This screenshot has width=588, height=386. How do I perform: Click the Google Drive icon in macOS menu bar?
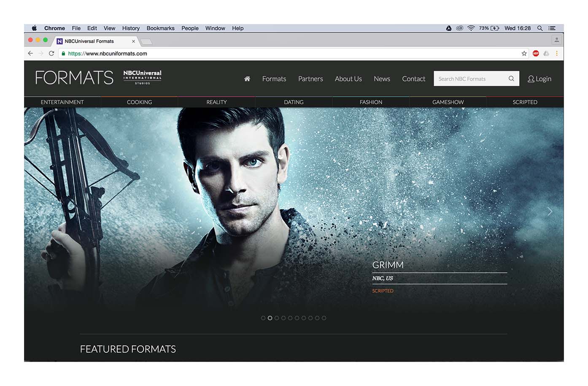(449, 28)
